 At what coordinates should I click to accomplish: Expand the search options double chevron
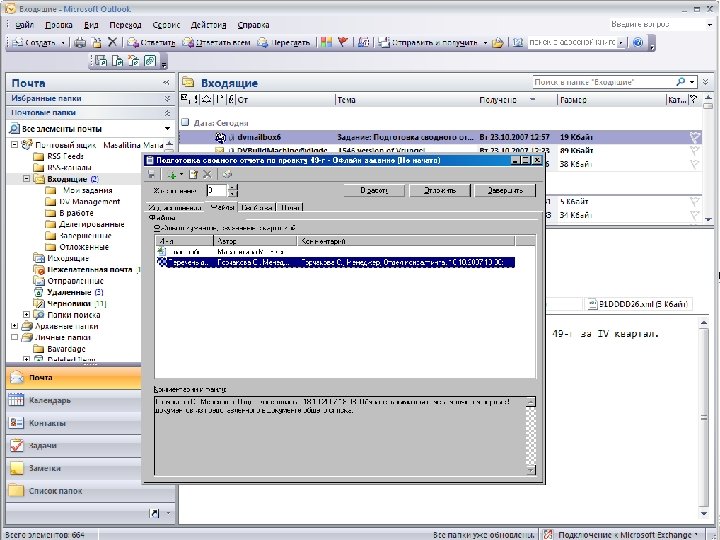click(x=706, y=82)
